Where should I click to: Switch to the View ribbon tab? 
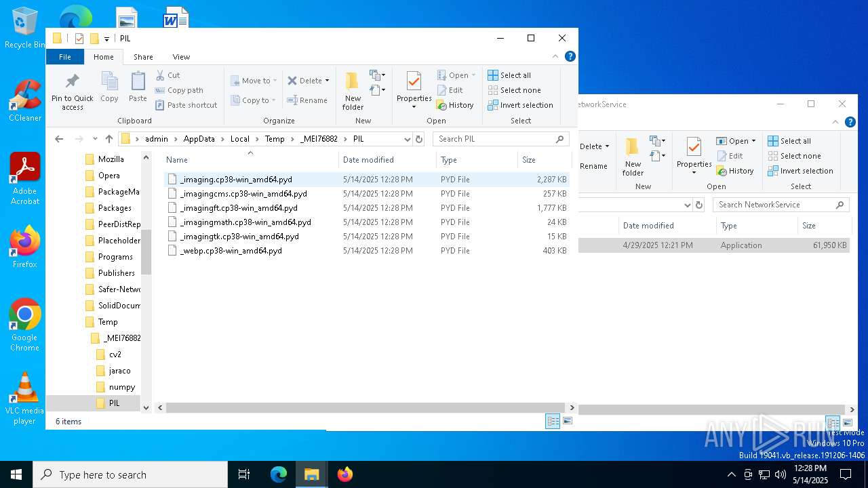coord(181,57)
